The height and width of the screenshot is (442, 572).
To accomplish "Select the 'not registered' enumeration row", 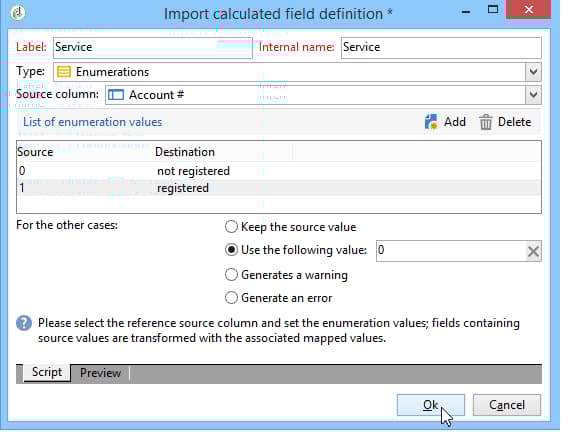I will (279, 171).
